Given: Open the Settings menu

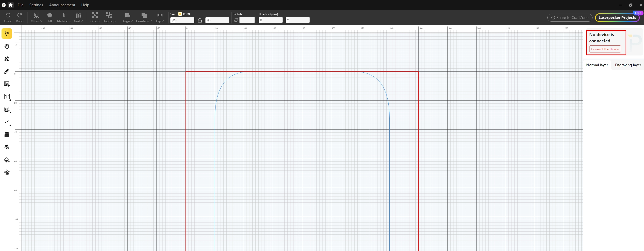Looking at the screenshot, I should coord(36,5).
